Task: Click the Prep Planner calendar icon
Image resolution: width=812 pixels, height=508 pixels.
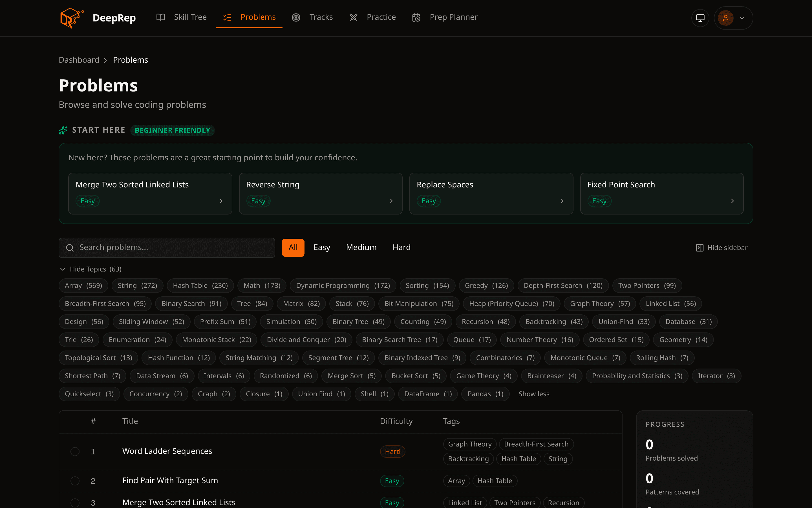Action: coord(416,17)
